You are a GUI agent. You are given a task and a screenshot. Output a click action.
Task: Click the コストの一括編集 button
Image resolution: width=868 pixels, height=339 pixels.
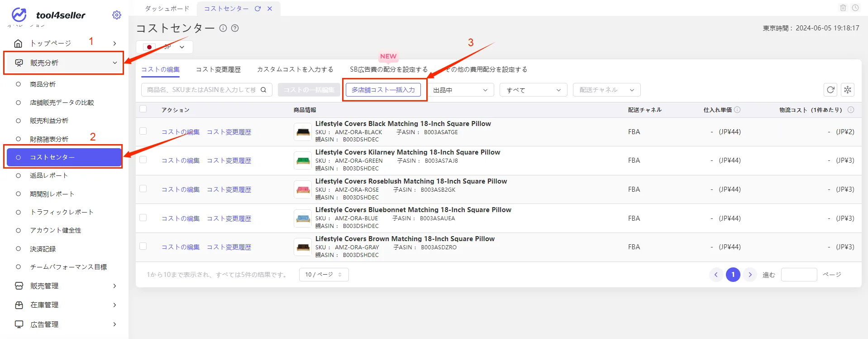point(309,90)
